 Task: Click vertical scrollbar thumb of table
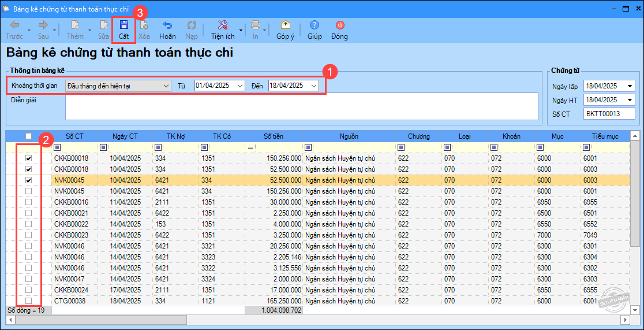point(635,194)
